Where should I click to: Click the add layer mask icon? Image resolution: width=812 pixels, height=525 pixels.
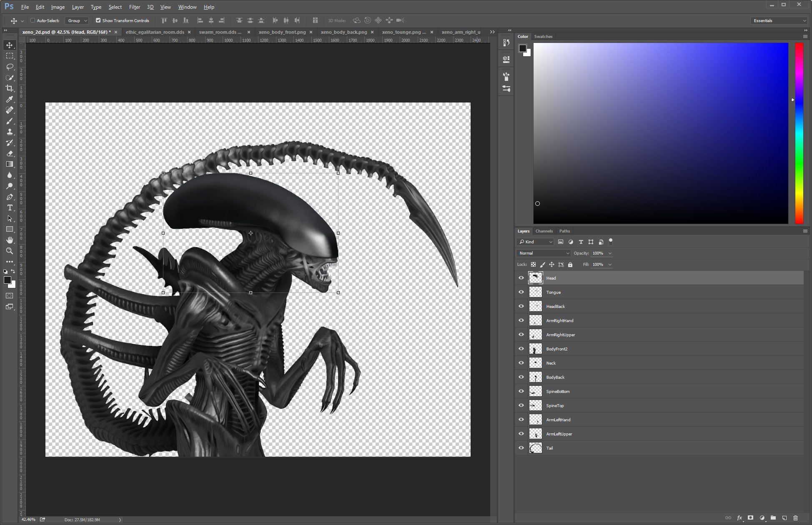750,518
